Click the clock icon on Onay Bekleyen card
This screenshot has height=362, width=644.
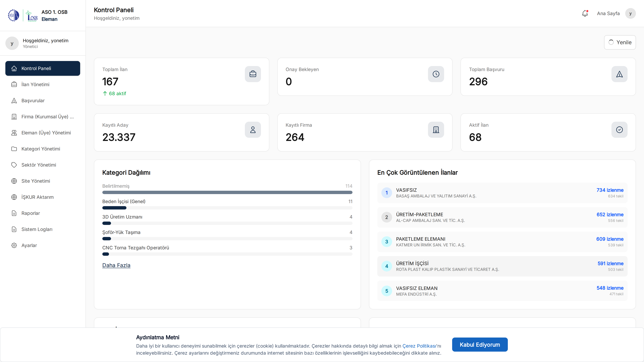[436, 74]
